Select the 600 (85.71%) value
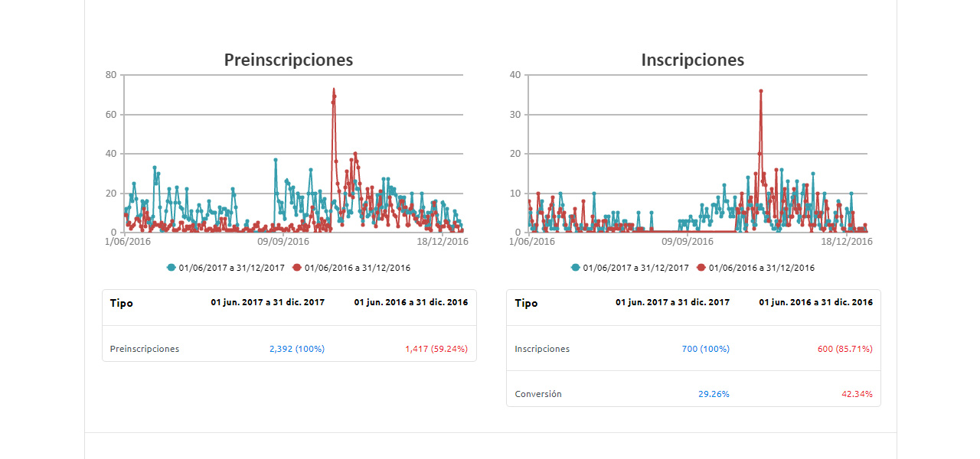This screenshot has width=980, height=459. coord(845,349)
